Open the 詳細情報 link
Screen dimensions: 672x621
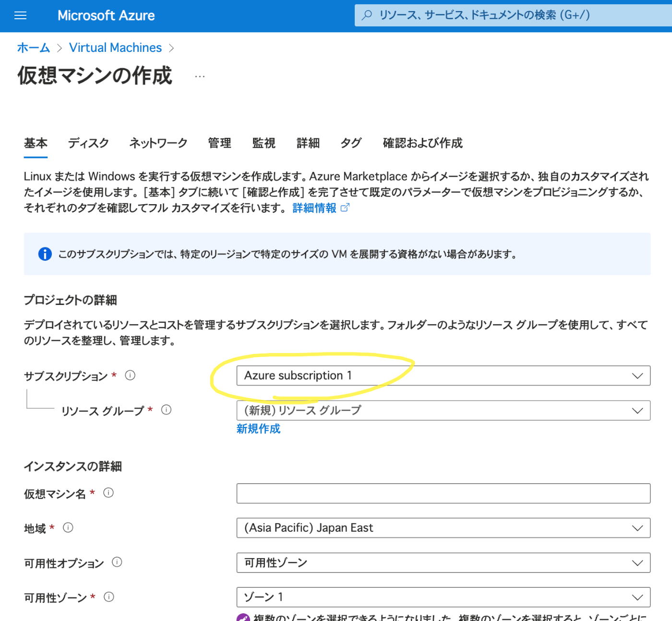tap(314, 208)
